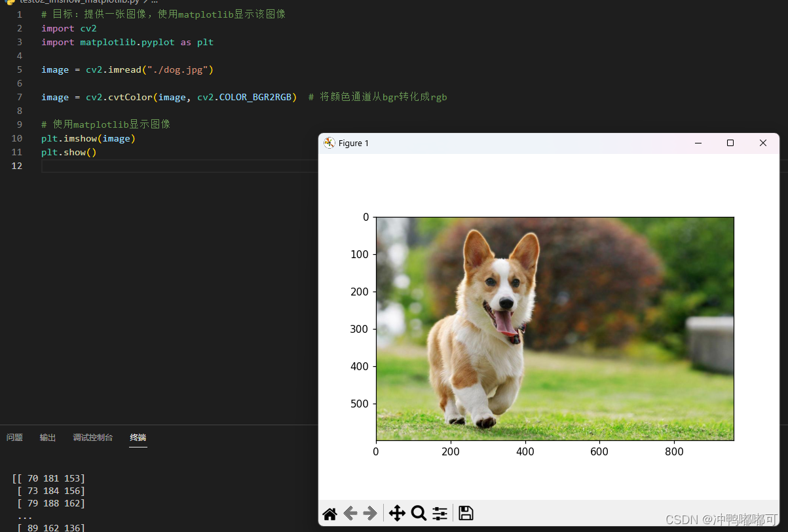The height and width of the screenshot is (532, 788).
Task: Click the corgi image in the plot
Action: (555, 329)
